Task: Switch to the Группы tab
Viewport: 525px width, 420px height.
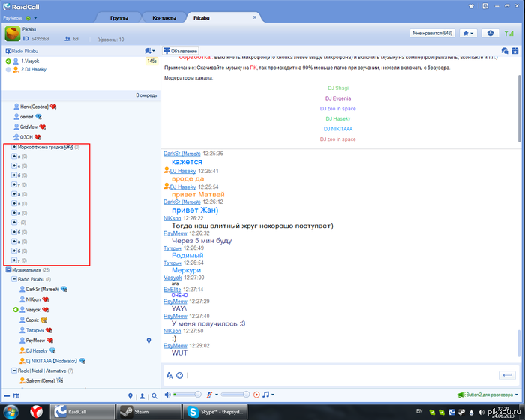Action: coord(119,18)
